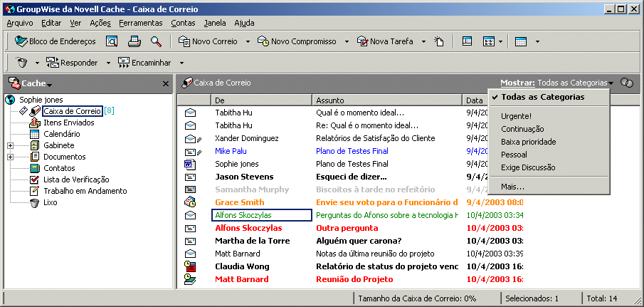Click Word document icon for Sophie jones item

pyautogui.click(x=190, y=164)
